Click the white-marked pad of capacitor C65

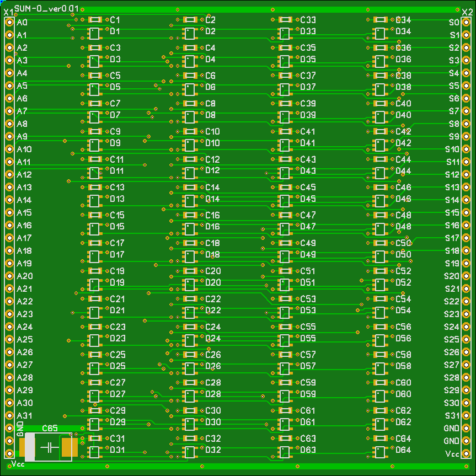pos(27,447)
